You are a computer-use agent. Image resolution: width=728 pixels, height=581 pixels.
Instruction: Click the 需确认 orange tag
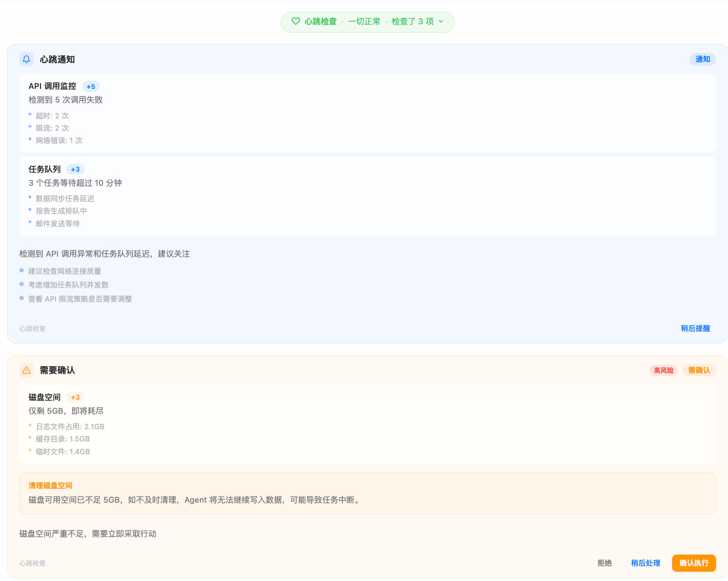pos(699,371)
